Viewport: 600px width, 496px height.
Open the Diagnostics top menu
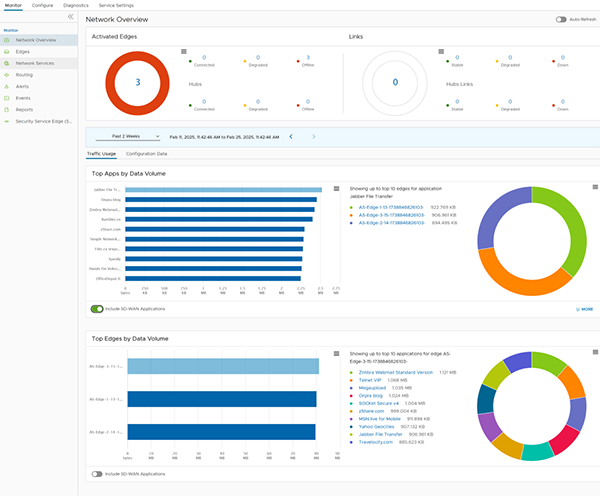click(x=76, y=5)
